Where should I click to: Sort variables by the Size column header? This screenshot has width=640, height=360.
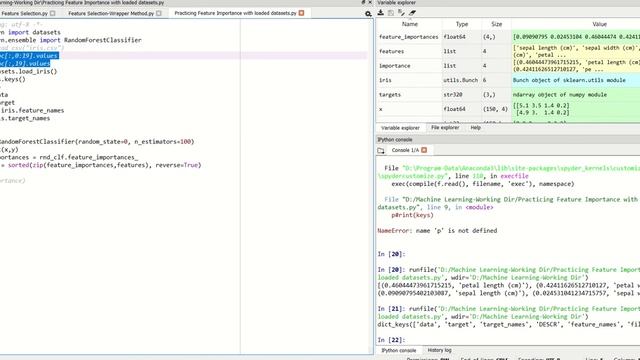tap(496, 24)
